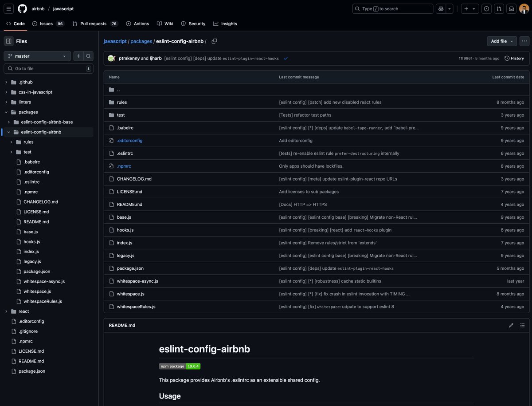The image size is (532, 406).
Task: Select package.json under eslint-config-airbnb in tree
Action: pyautogui.click(x=37, y=271)
